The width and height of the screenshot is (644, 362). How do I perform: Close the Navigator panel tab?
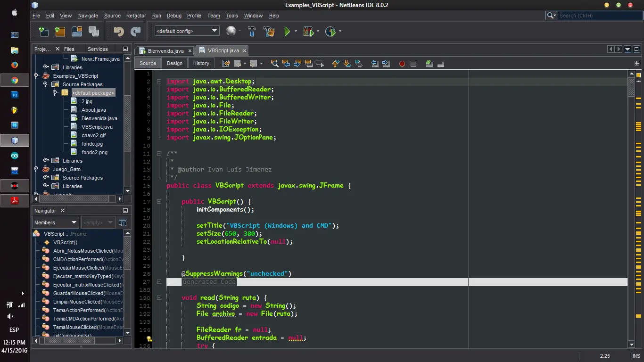(x=62, y=211)
